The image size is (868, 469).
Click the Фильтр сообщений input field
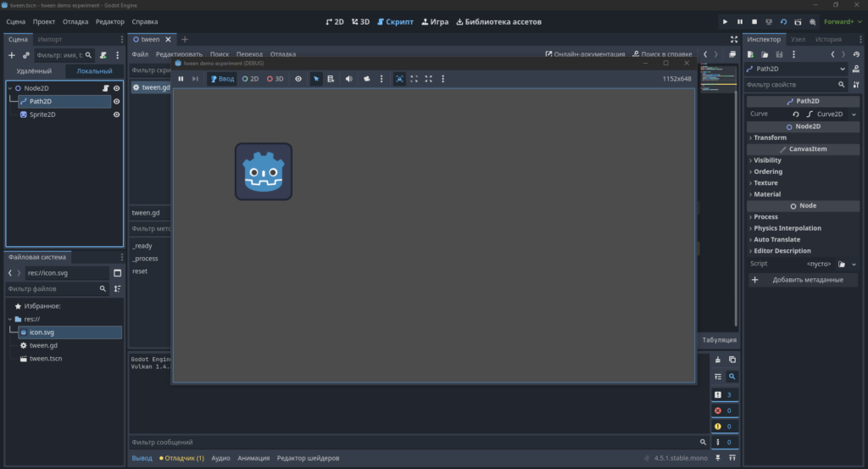[x=419, y=443]
